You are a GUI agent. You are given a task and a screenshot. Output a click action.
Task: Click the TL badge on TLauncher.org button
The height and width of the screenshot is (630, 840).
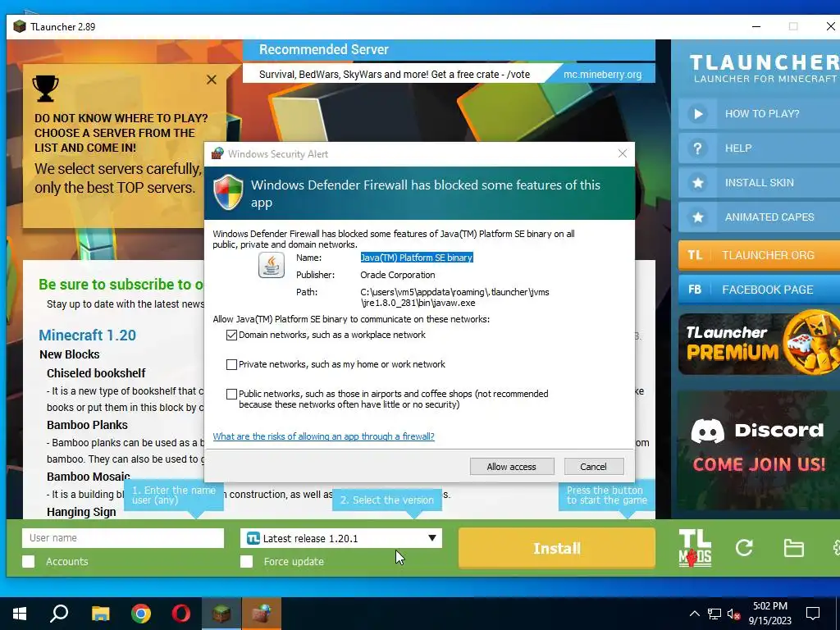[695, 255]
